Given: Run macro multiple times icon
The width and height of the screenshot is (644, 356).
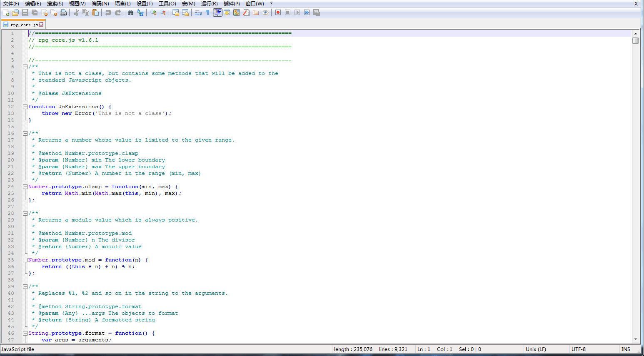Looking at the screenshot, I should click(x=307, y=12).
